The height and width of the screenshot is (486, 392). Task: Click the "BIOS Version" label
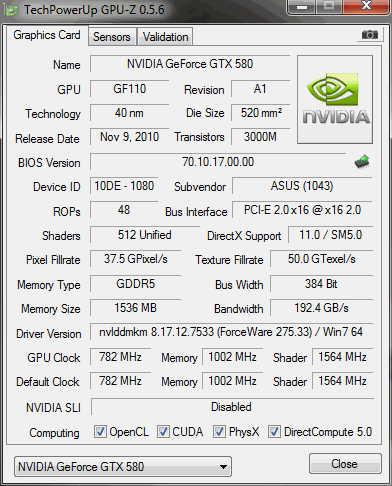[49, 163]
